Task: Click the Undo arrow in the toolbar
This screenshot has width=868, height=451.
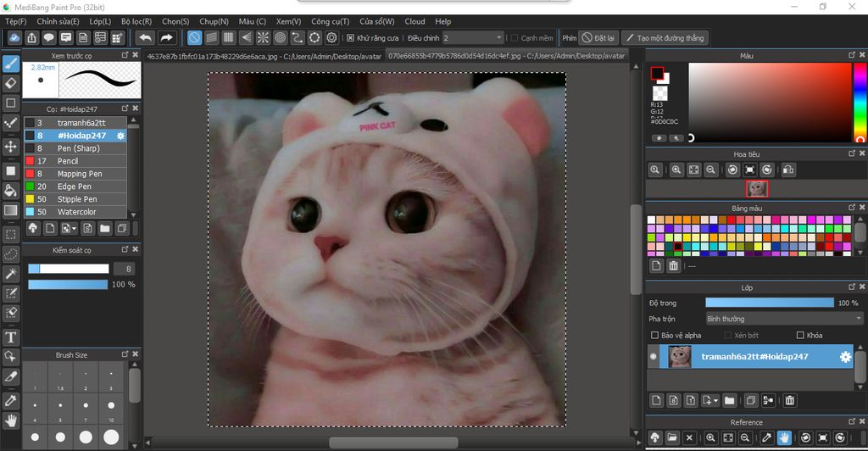Action: point(145,37)
